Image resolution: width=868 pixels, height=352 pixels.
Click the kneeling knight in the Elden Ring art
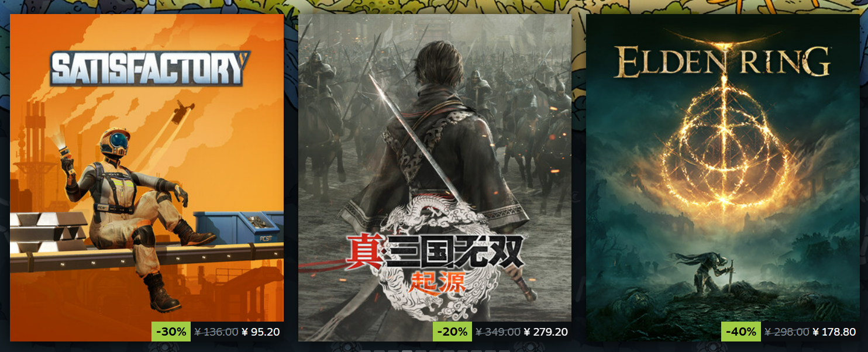704,273
